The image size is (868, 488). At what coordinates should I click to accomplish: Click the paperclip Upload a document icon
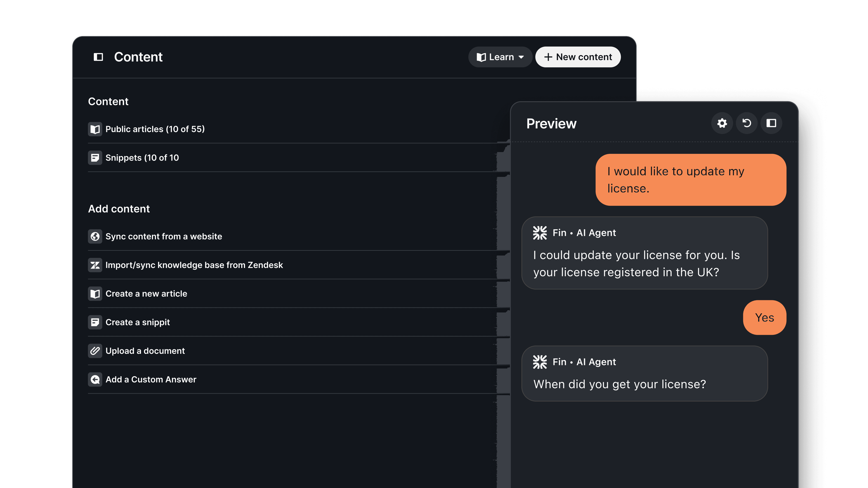(95, 351)
